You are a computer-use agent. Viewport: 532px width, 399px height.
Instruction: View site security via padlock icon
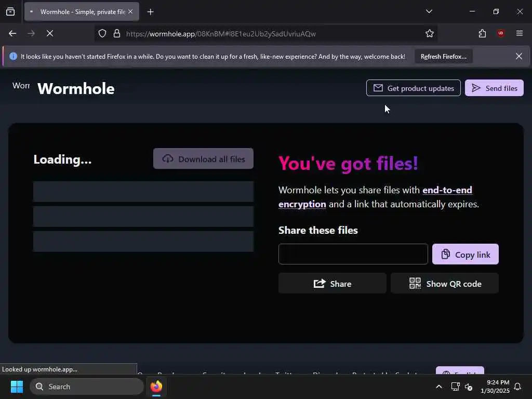[117, 33]
